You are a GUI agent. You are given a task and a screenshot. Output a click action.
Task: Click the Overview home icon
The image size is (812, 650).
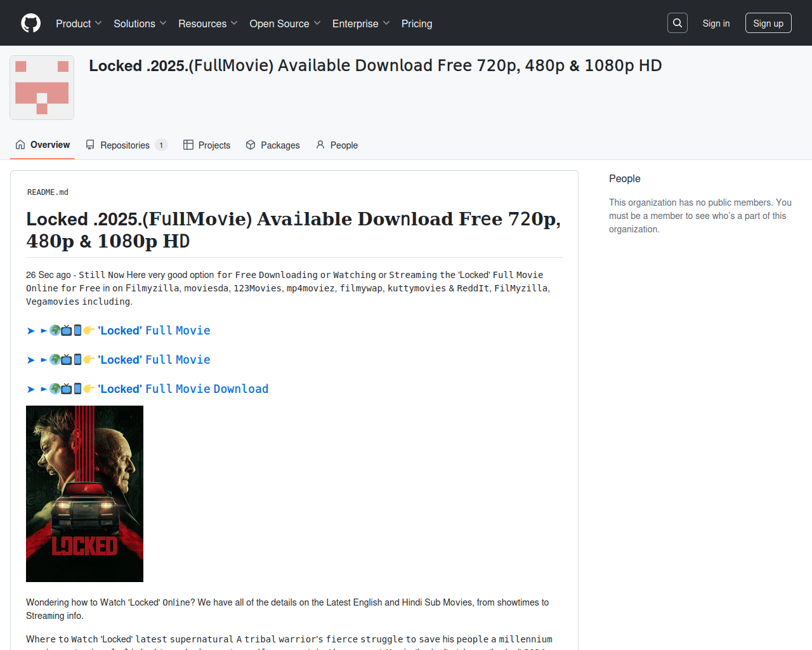pos(20,145)
